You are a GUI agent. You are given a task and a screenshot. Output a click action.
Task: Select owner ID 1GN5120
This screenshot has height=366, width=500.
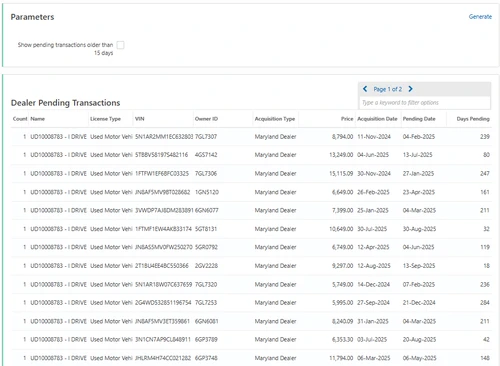pos(207,192)
